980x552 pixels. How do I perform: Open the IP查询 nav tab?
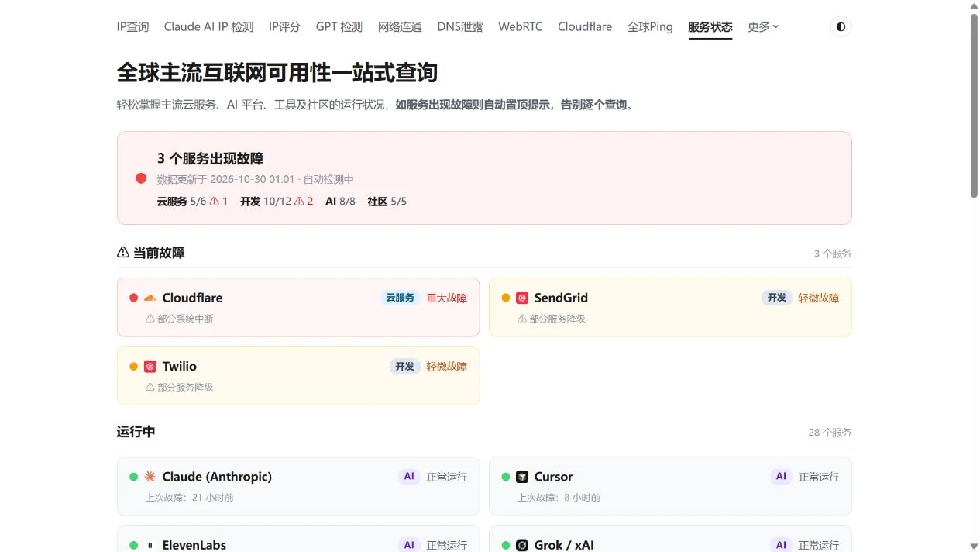pos(132,26)
